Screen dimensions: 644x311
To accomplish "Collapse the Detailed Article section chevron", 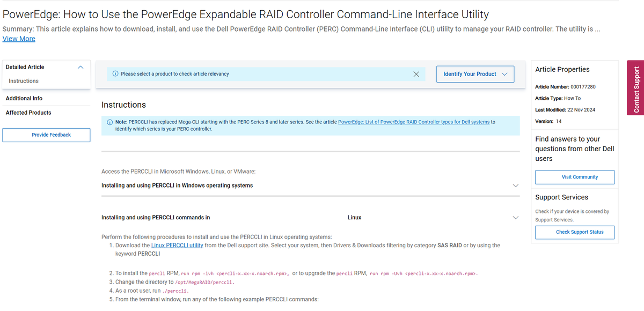I will click(80, 67).
